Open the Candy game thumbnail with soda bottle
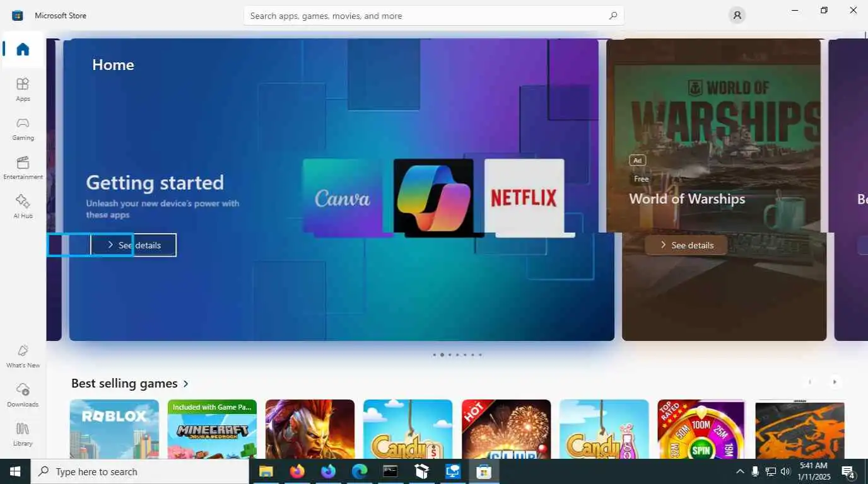The width and height of the screenshot is (868, 484). point(604,429)
